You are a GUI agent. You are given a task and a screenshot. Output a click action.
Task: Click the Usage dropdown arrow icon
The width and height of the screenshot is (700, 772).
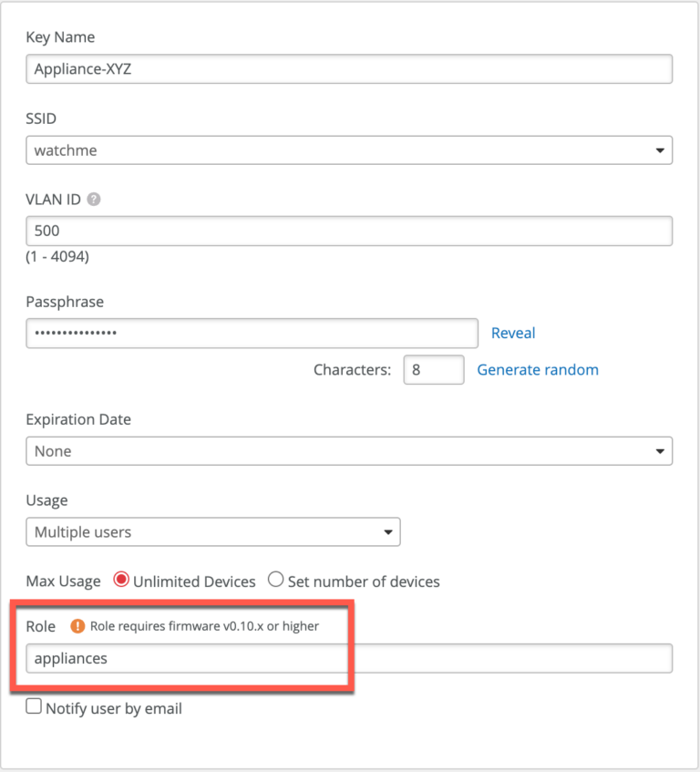[389, 531]
